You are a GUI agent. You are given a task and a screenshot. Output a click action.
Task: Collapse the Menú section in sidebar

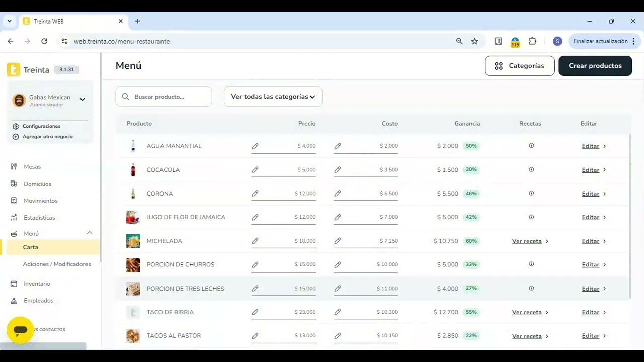pos(90,233)
